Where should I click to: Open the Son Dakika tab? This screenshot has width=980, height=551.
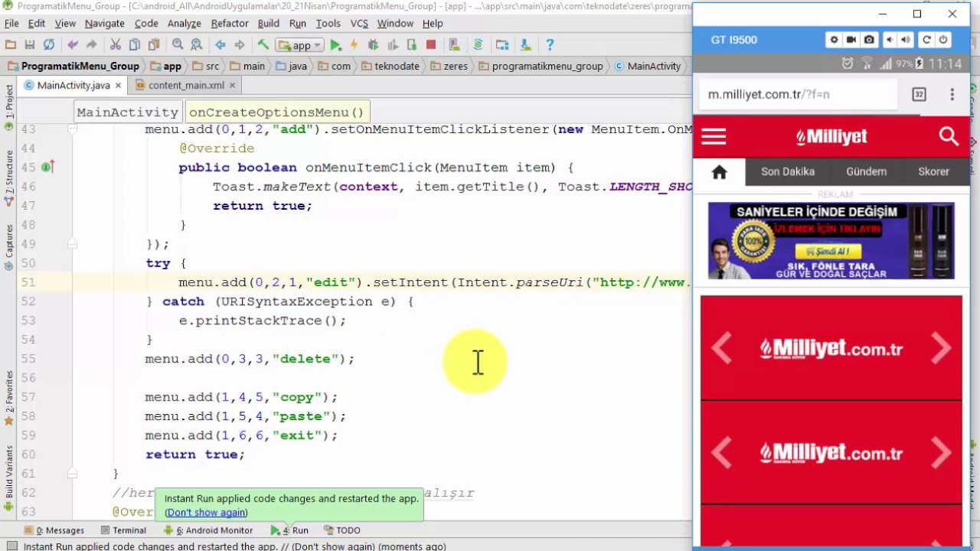tap(787, 172)
